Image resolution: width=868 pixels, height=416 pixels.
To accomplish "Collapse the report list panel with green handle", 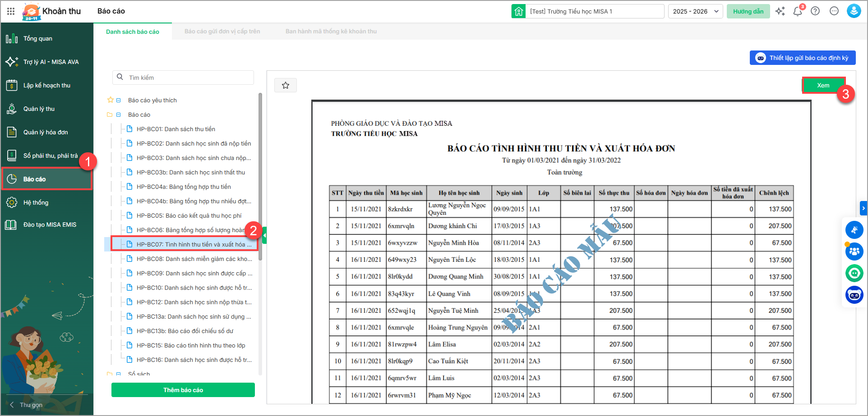I will tap(264, 235).
